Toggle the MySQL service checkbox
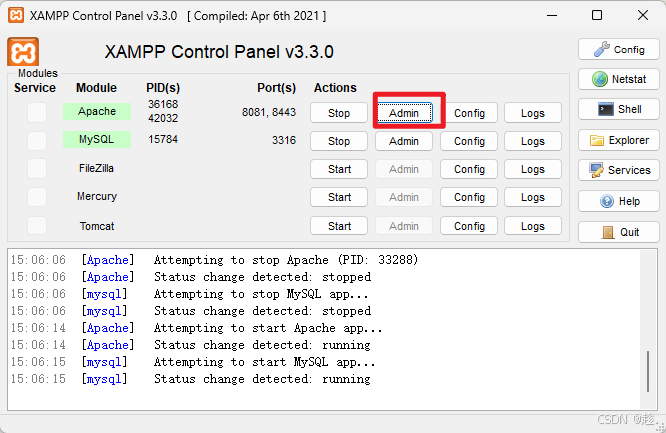 37,141
